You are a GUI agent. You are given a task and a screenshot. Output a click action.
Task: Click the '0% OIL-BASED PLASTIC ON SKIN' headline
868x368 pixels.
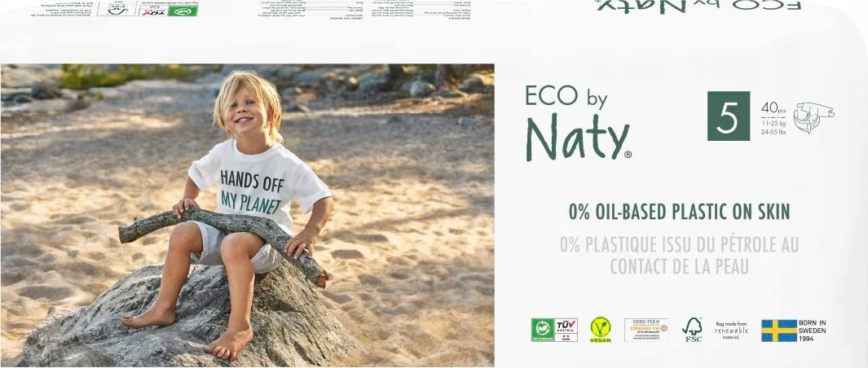pos(679,212)
